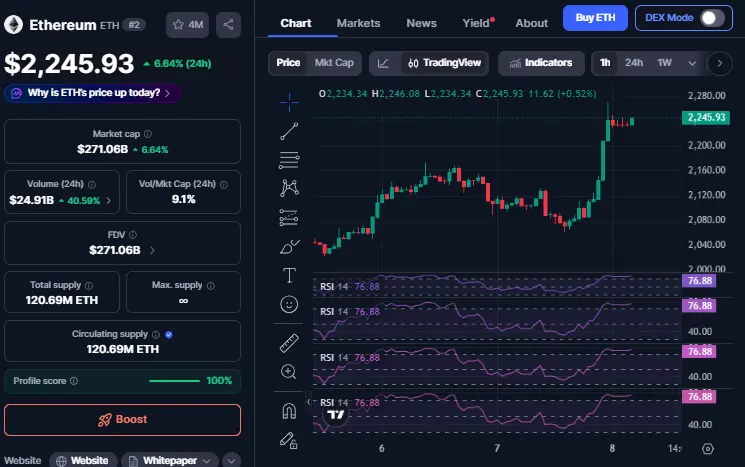Open the Indicators menu
745x467 pixels.
pyautogui.click(x=541, y=63)
